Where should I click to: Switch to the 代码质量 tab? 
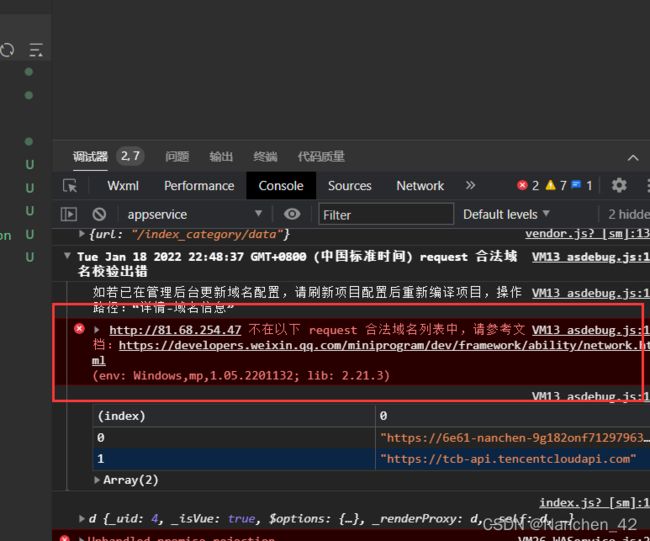click(321, 157)
